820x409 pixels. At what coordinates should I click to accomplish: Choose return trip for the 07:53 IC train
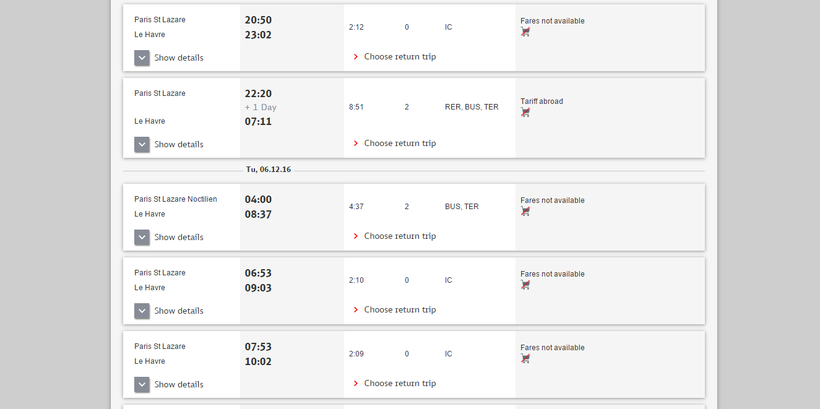click(399, 384)
